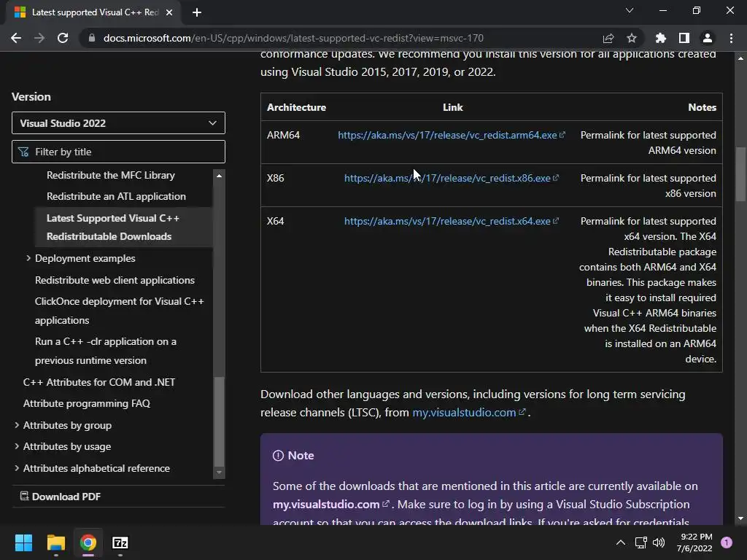Open Attribute programming FAQ
The width and height of the screenshot is (747, 560).
(87, 403)
